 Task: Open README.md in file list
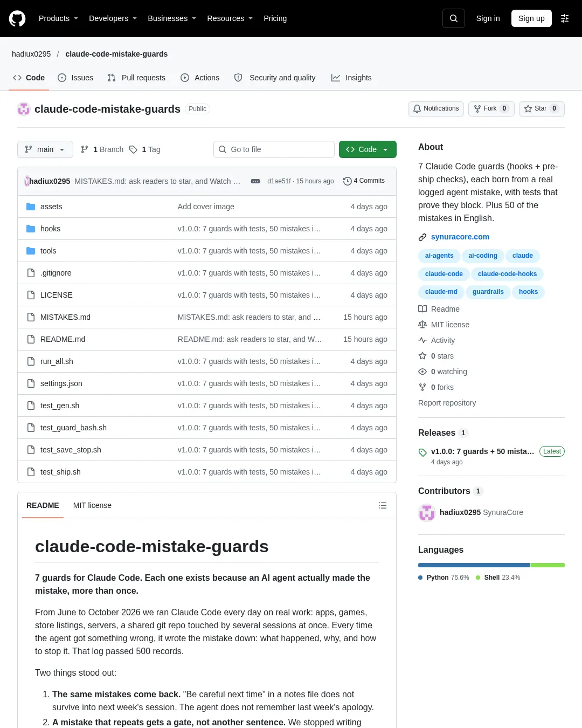coord(63,339)
